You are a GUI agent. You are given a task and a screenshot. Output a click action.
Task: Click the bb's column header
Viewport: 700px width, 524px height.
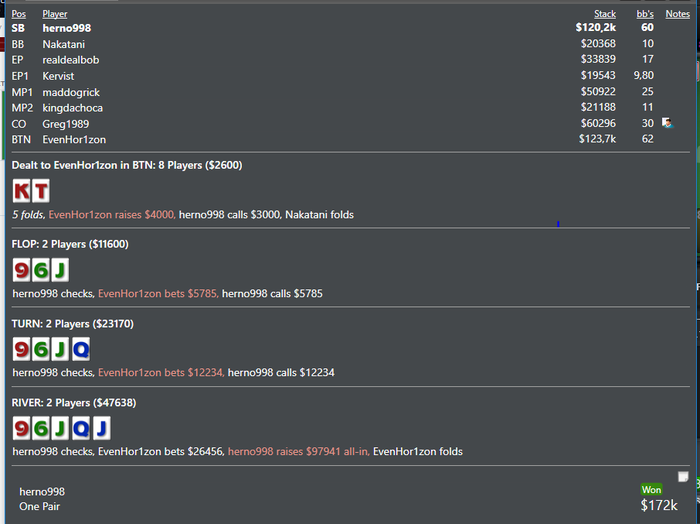645,14
